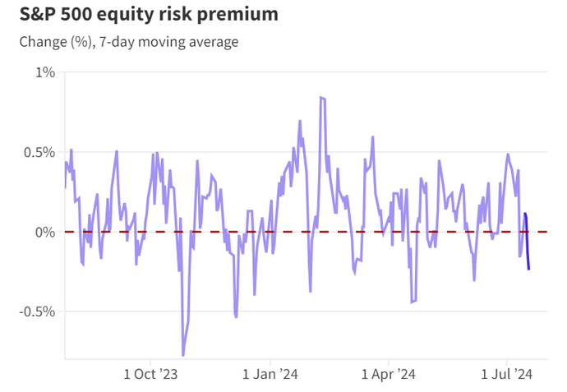Click the 0.5% y-axis label
The height and width of the screenshot is (392, 567).
[x=39, y=152]
